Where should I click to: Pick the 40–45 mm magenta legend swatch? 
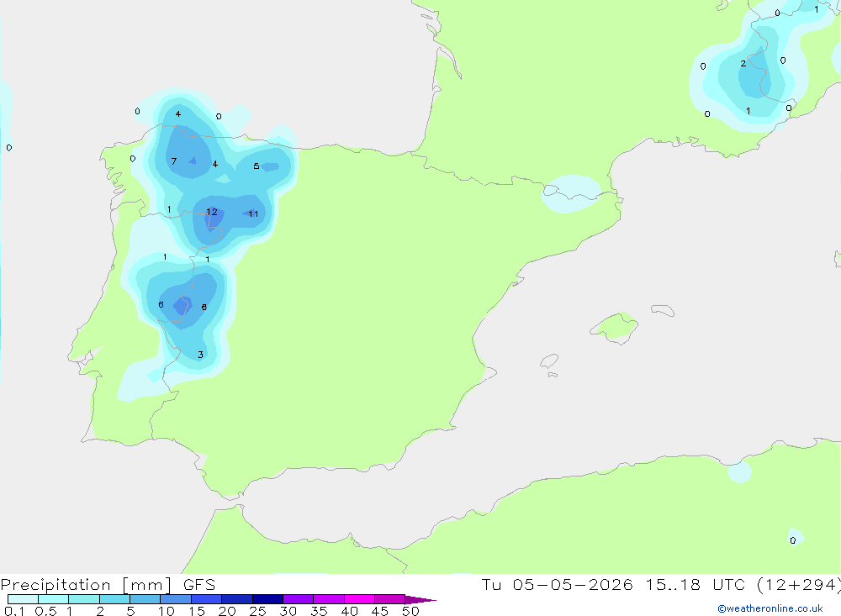pos(359,599)
